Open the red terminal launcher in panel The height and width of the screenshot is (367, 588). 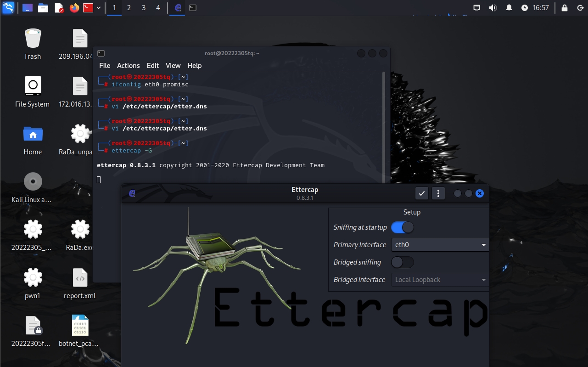[x=88, y=8]
